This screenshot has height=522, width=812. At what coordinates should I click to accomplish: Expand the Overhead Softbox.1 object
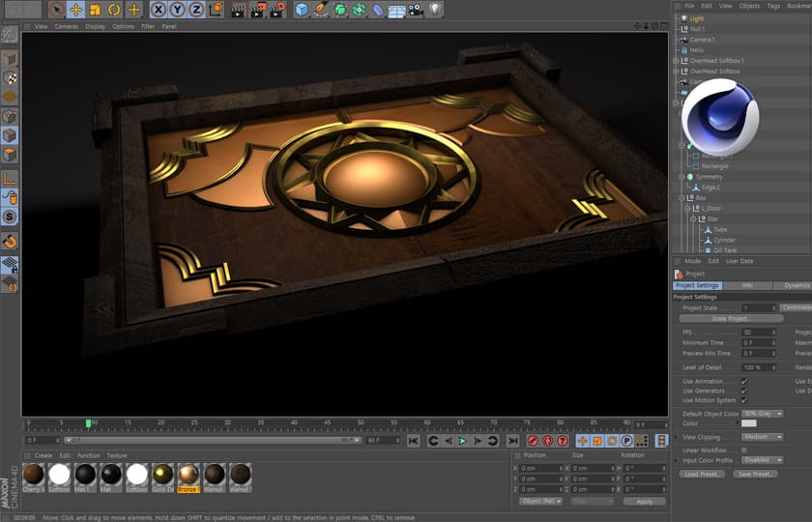[676, 61]
